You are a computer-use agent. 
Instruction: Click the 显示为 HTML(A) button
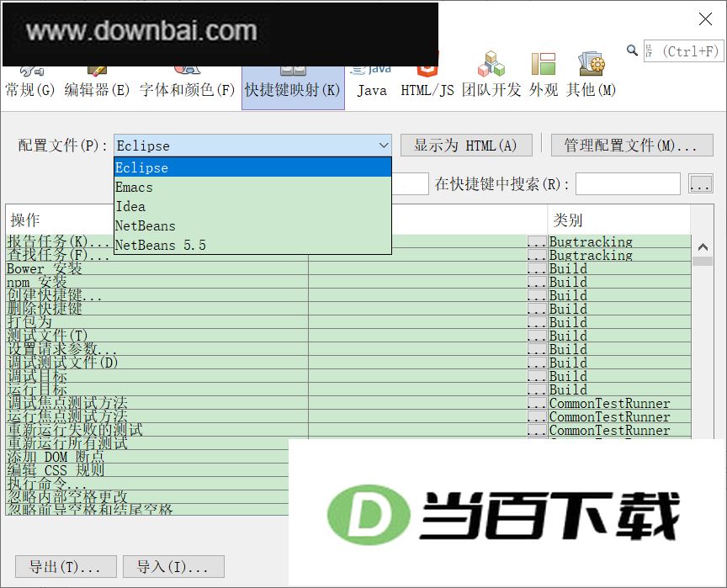(x=466, y=146)
